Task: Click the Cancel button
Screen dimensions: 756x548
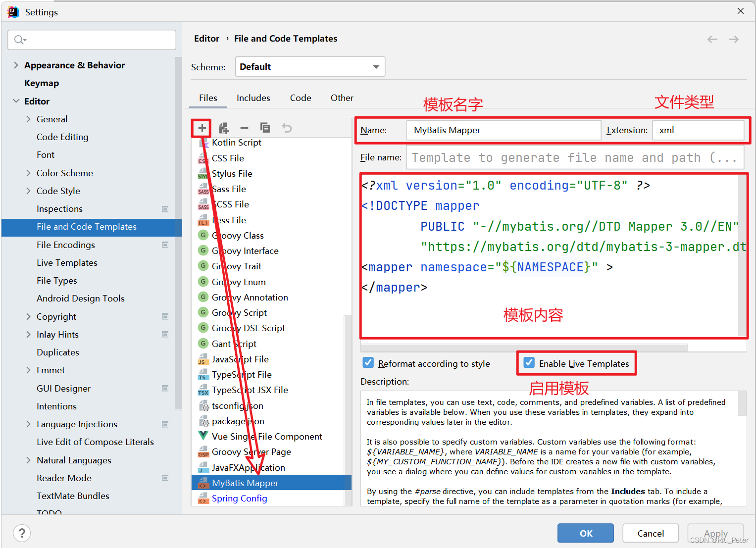Action: click(651, 533)
